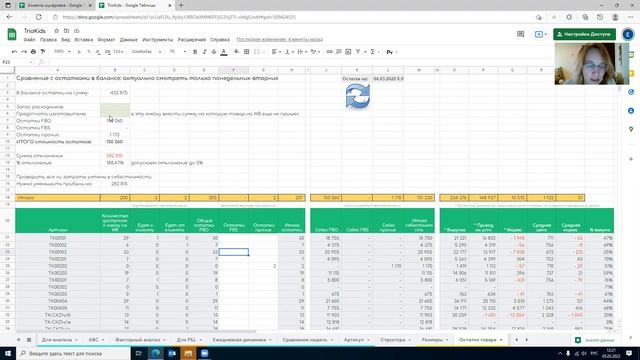Screen dimensions: 640x360
Task: Click the browser address bar
Action: click(294, 17)
